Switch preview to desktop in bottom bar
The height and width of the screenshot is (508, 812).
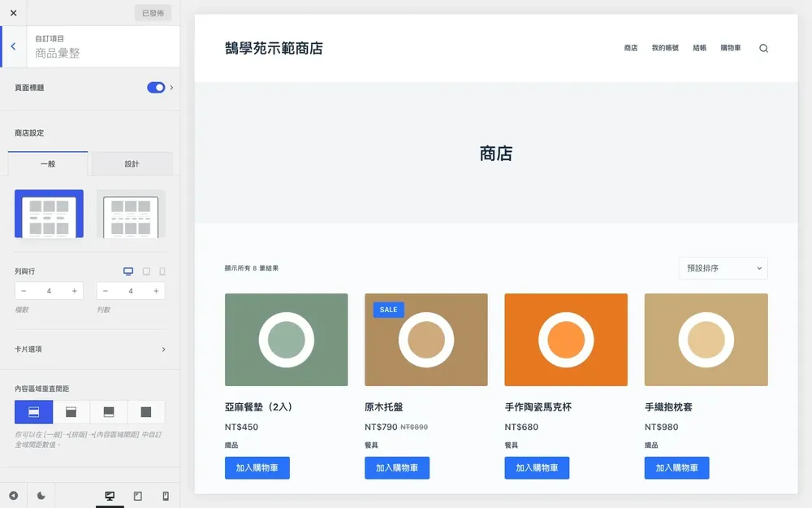pos(110,496)
